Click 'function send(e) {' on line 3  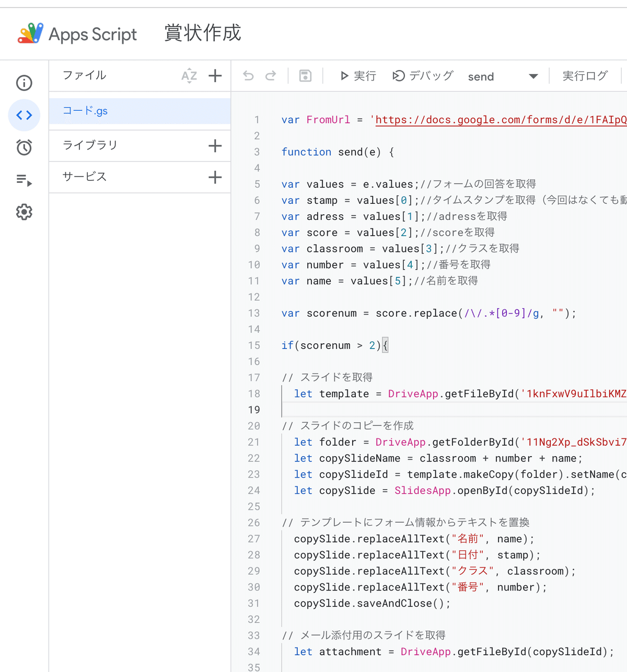point(338,152)
